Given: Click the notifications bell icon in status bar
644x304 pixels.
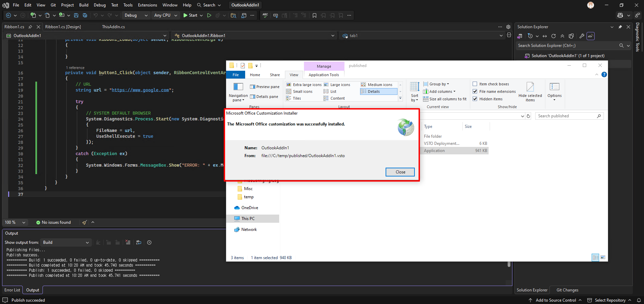Looking at the screenshot, I should coord(639,300).
